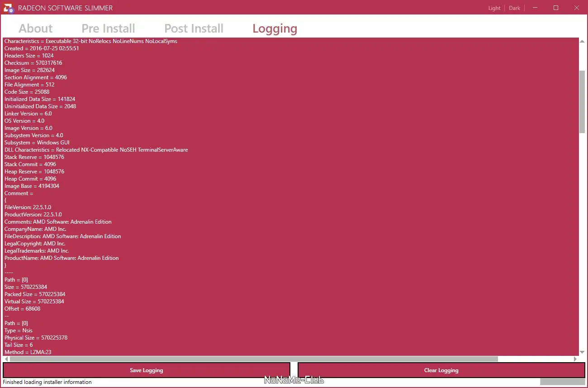Click the line 'Type = Nsis'
The height and width of the screenshot is (388, 588).
pos(19,331)
